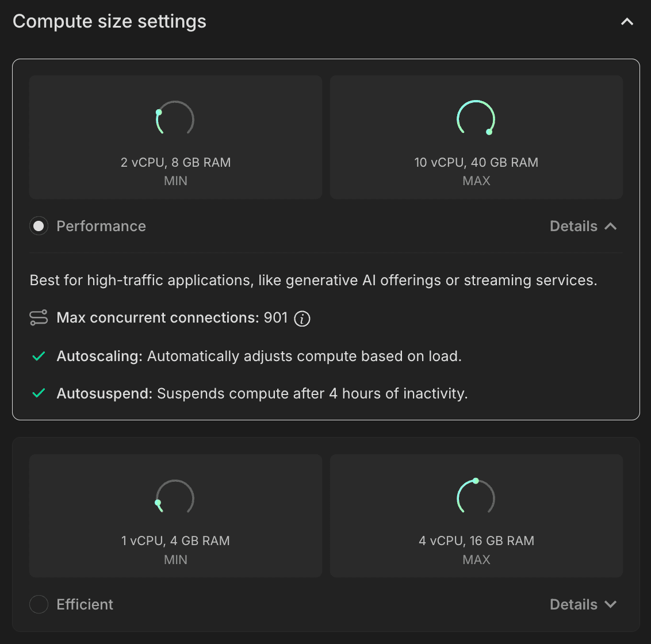Collapse the Performance Details section
Viewport: 651px width, 644px height.
[583, 226]
